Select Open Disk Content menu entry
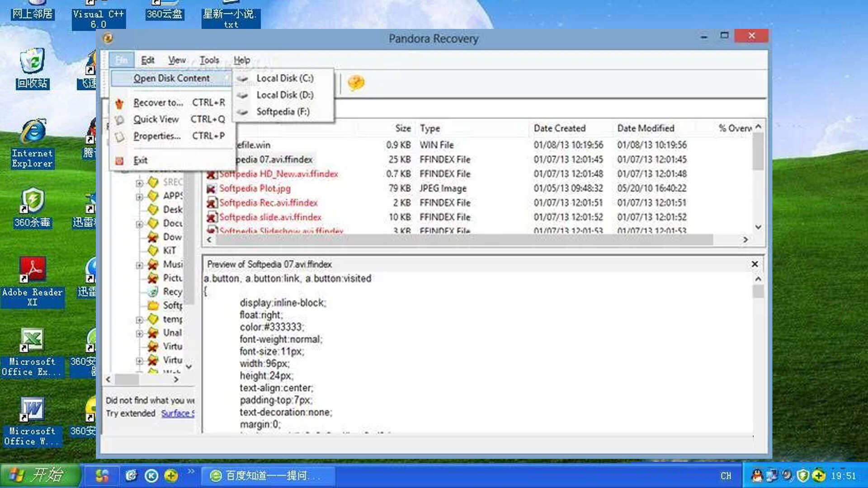 [171, 78]
